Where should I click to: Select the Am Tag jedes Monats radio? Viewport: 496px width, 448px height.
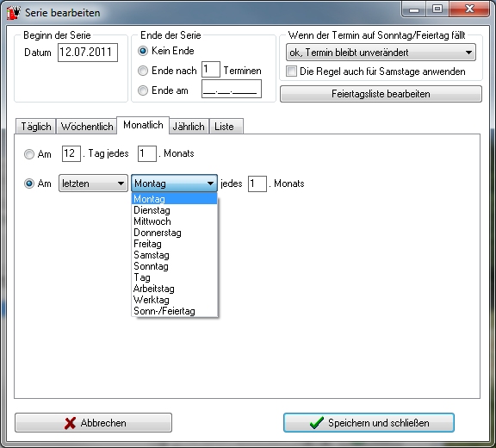29,154
